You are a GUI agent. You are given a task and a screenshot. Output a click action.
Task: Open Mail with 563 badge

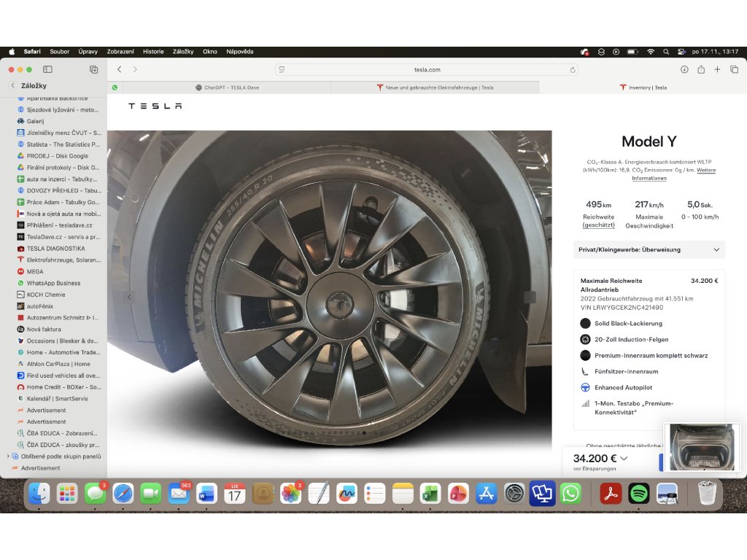pyautogui.click(x=179, y=494)
